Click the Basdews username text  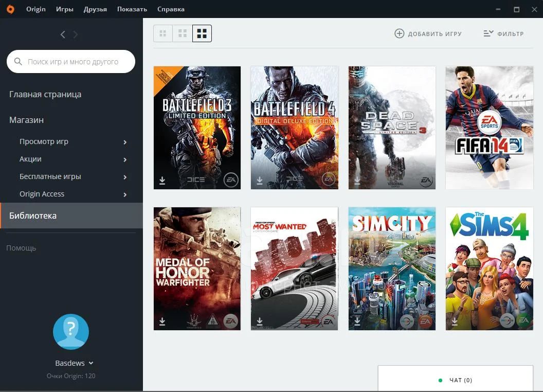[x=70, y=363]
